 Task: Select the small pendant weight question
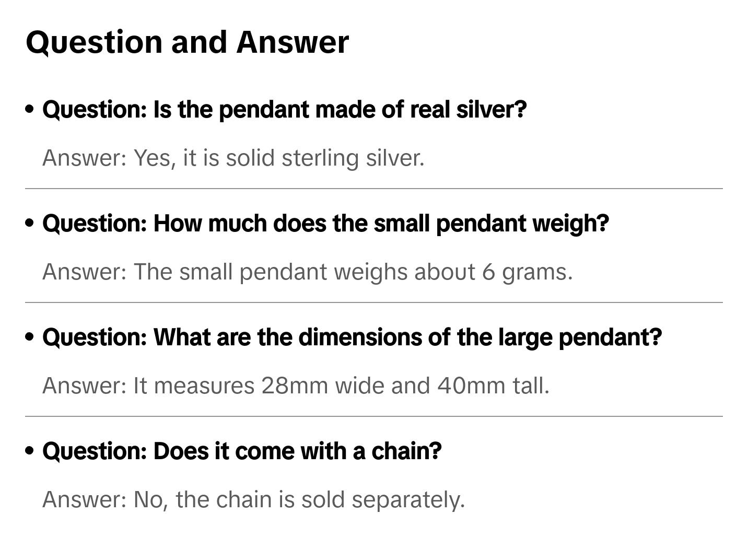tap(325, 224)
